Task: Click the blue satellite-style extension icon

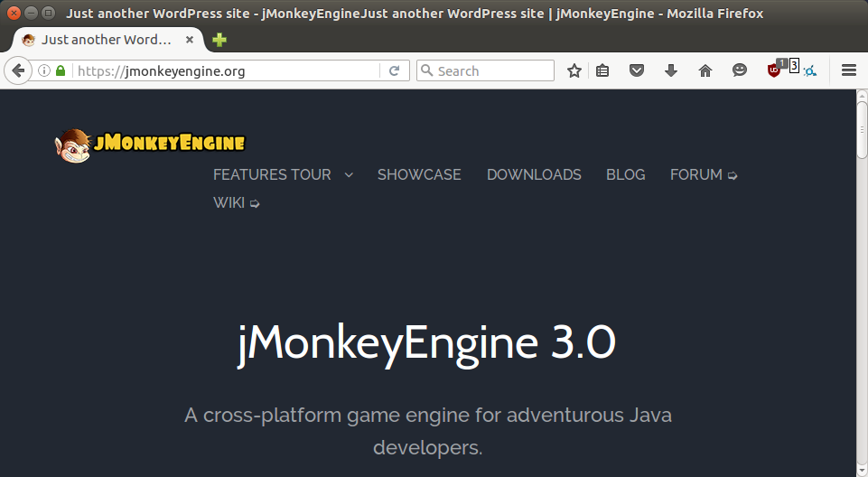Action: click(x=810, y=71)
